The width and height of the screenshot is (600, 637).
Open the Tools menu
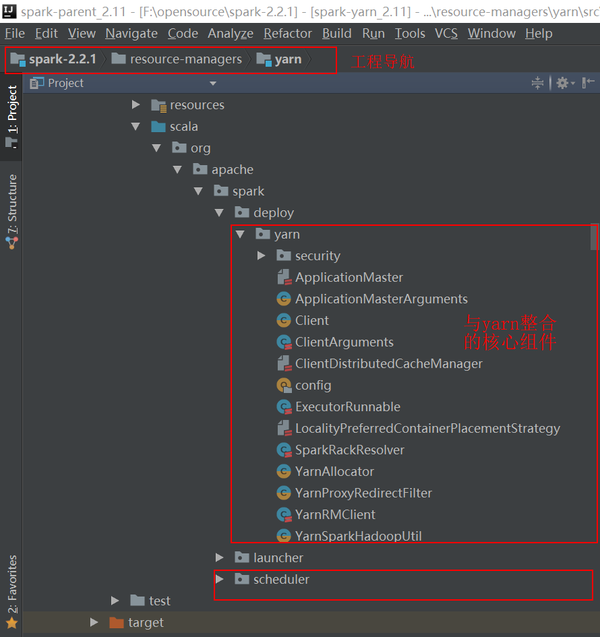point(410,33)
